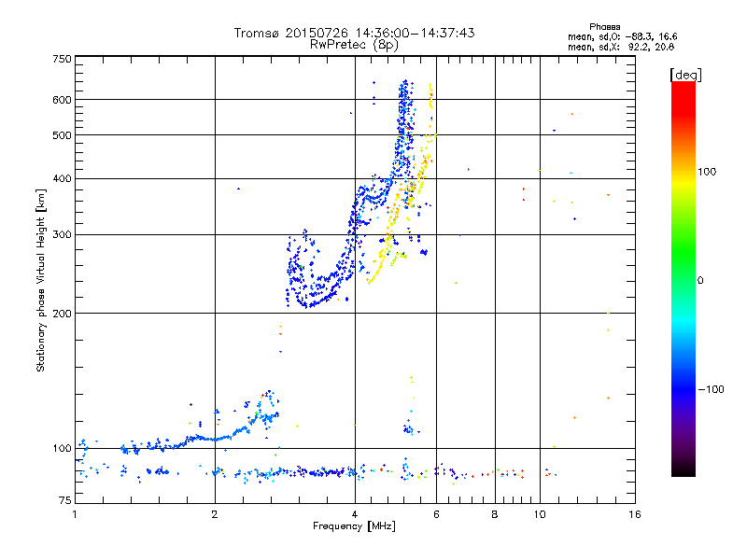
Task: Click the phase colorbar gradient
Action: 684,279
